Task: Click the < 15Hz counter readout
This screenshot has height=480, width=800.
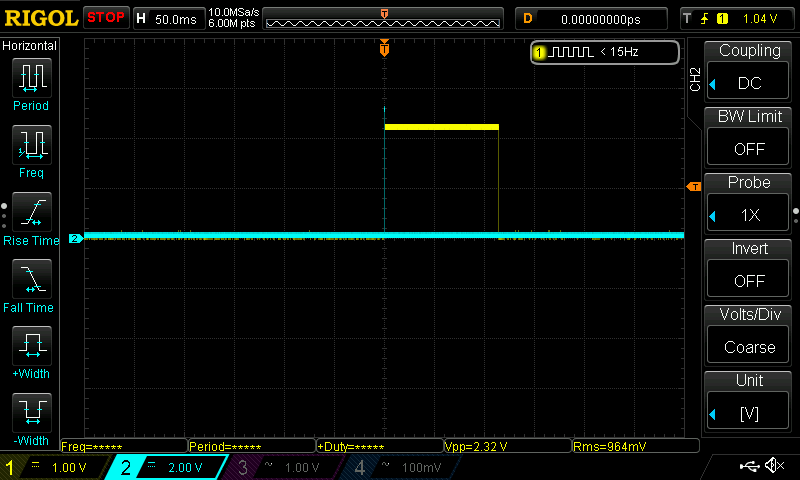Action: click(619, 52)
